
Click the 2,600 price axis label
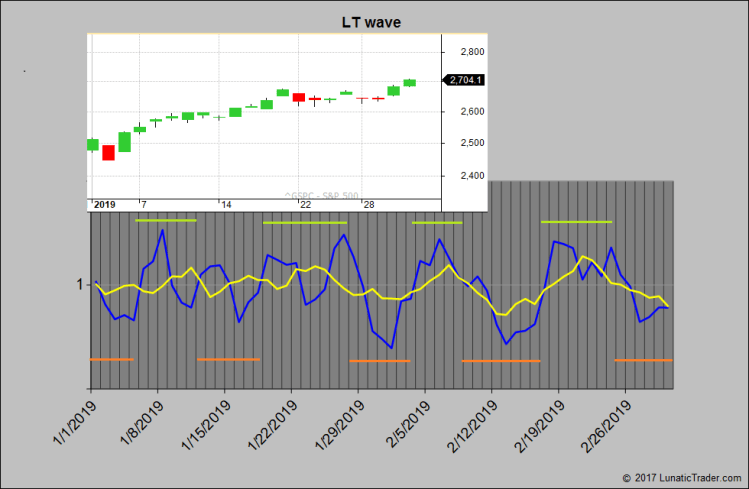[470, 111]
